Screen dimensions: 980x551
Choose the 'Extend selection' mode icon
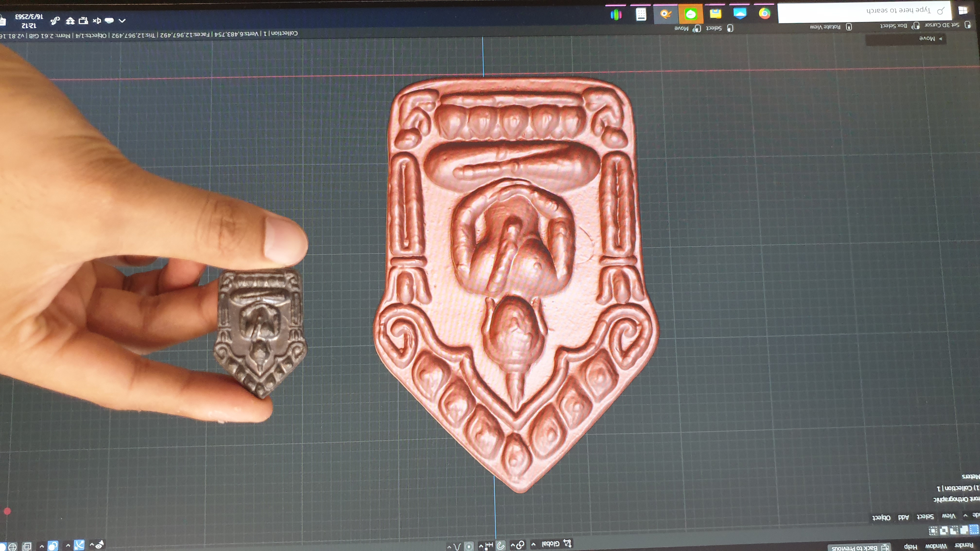[964, 530]
